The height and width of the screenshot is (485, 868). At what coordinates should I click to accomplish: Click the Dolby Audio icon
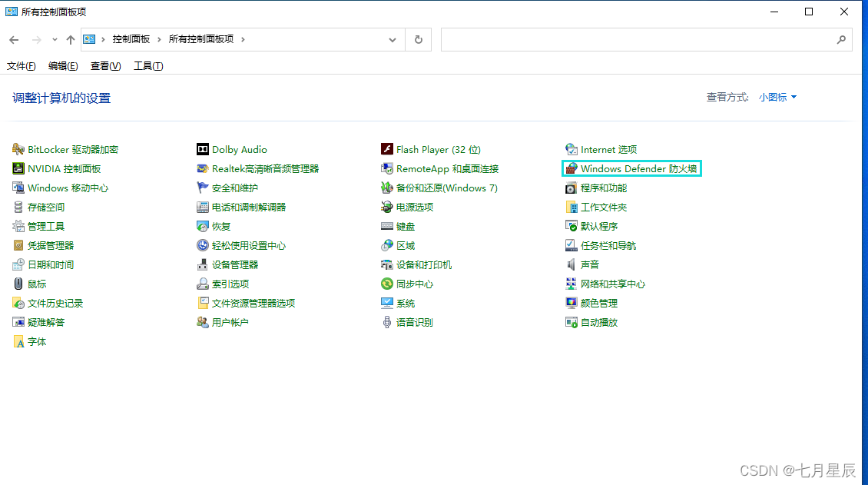click(x=203, y=149)
